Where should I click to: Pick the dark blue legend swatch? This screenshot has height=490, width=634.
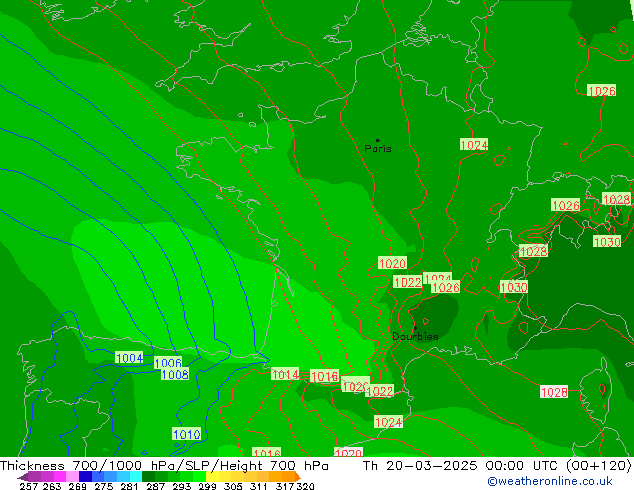point(85,476)
